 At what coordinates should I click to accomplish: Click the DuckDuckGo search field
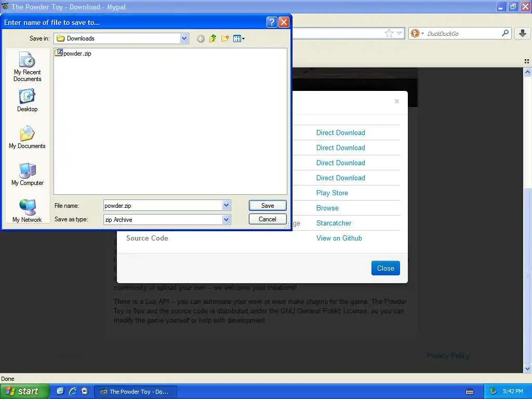463,33
